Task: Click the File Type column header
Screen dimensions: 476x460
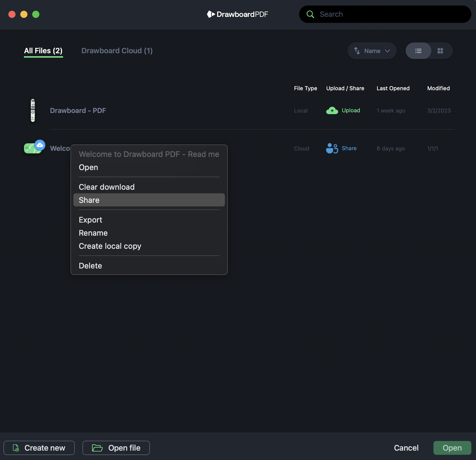Action: 305,88
